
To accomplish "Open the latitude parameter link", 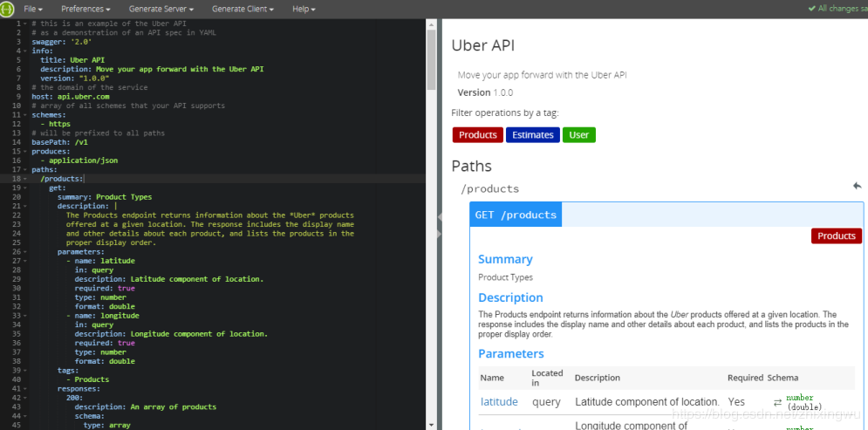I will click(499, 402).
